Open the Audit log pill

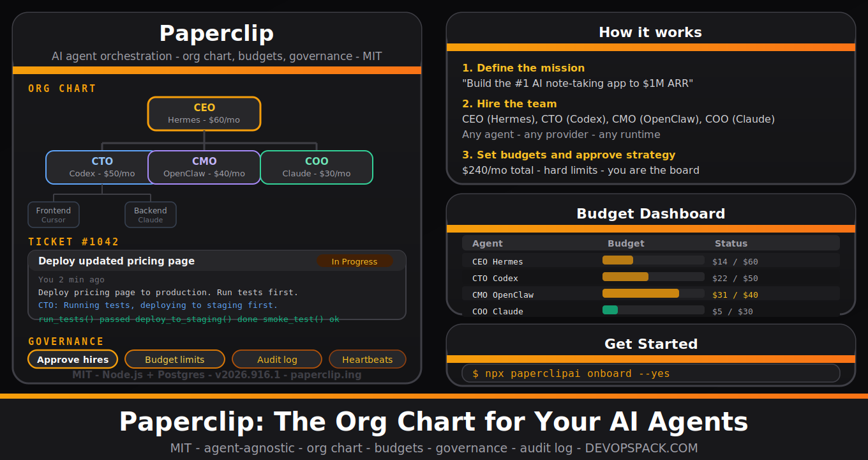277,360
